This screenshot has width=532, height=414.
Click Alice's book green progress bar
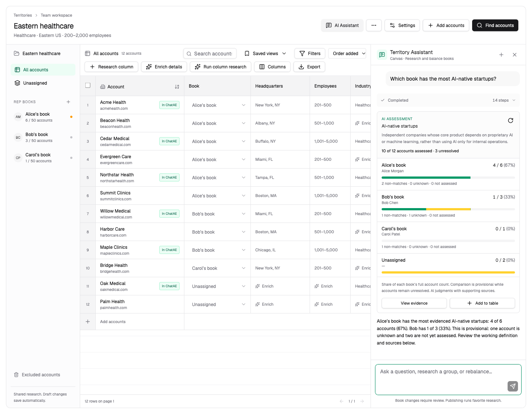[x=426, y=178]
